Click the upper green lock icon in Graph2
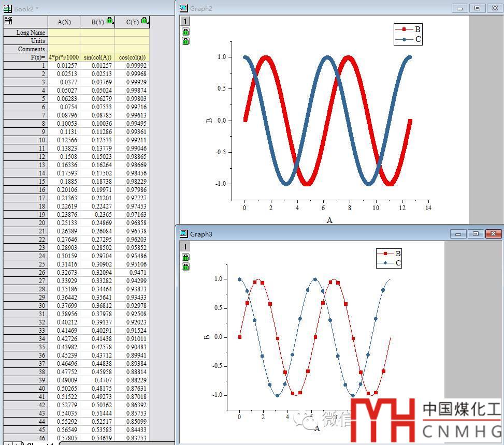The image size is (504, 445). [185, 32]
